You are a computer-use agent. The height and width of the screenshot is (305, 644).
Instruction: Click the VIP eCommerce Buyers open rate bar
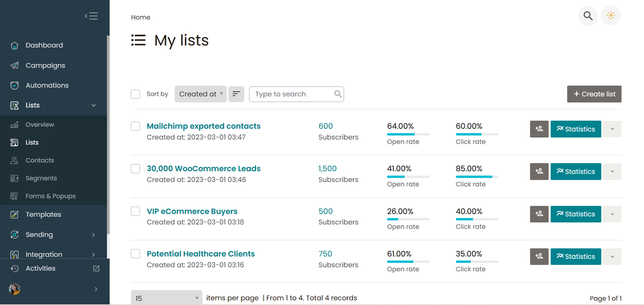click(x=408, y=219)
